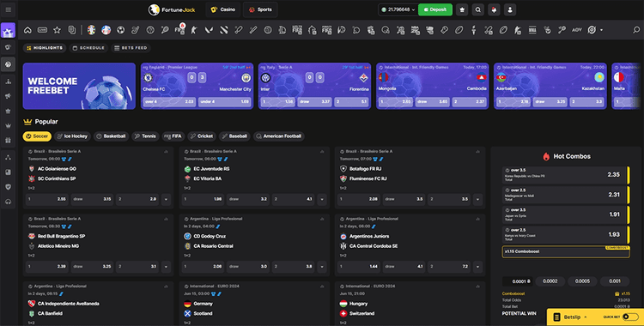The image size is (644, 326).
Task: Select the FIFA icon with flame badge
Action: pos(180,29)
